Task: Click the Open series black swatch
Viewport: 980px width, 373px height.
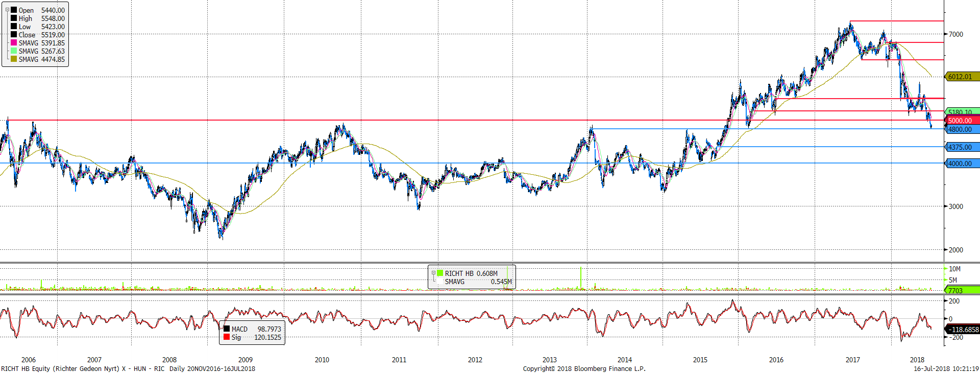Action: pyautogui.click(x=14, y=10)
